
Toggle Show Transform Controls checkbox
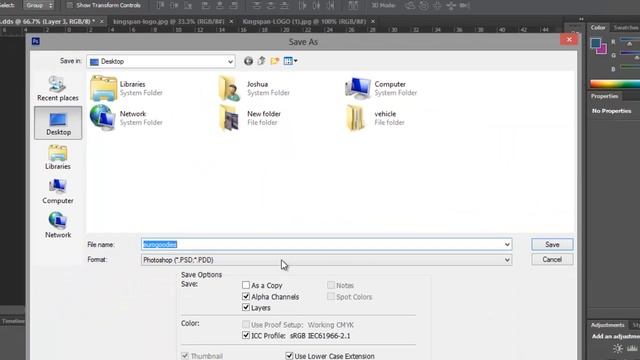point(70,5)
